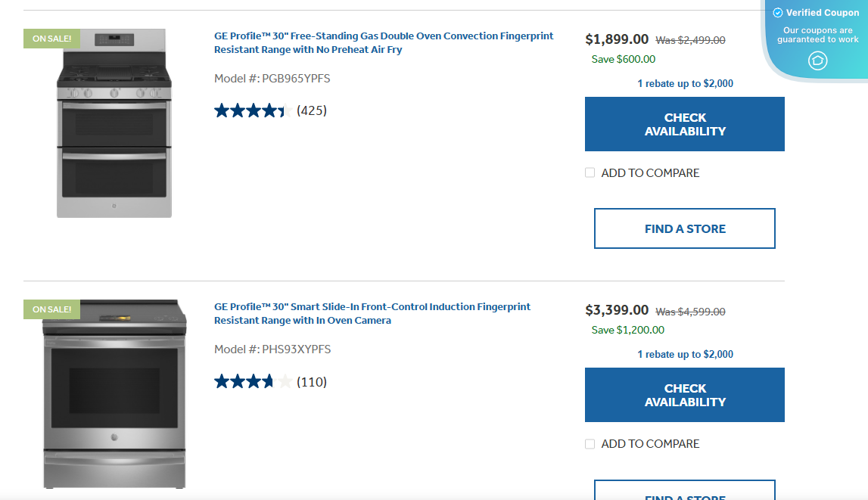Check Add to Compare for PHS93XYPFS

coord(590,444)
